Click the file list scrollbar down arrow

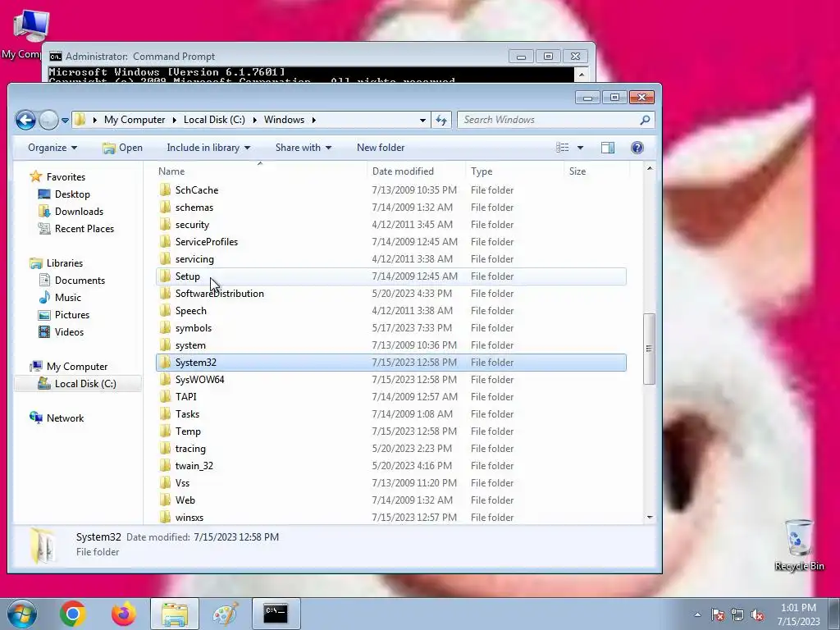pyautogui.click(x=650, y=517)
